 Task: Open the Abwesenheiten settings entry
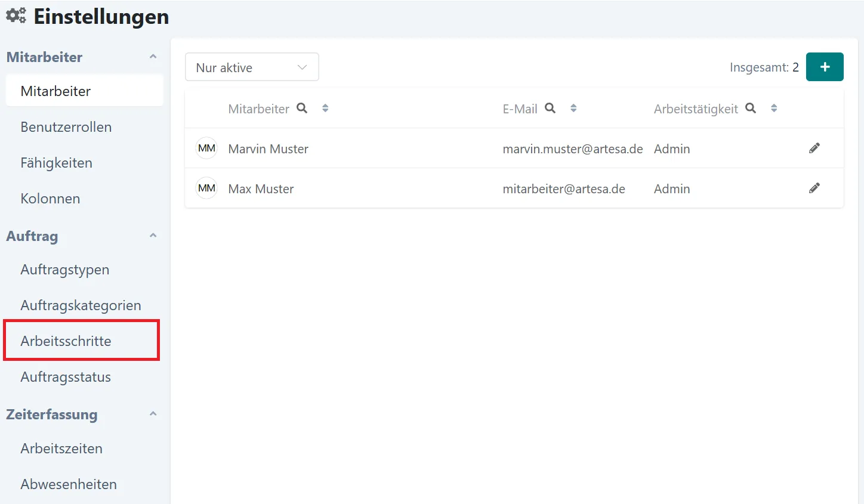pos(69,484)
